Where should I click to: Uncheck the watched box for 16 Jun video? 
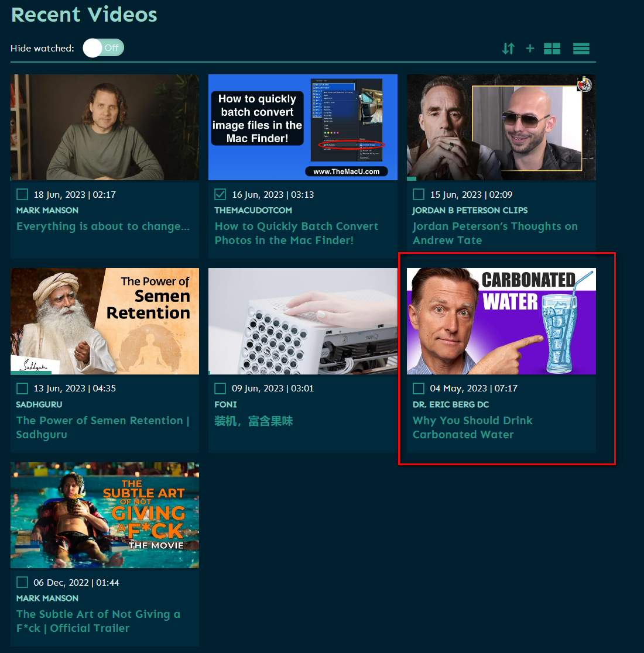(x=220, y=194)
